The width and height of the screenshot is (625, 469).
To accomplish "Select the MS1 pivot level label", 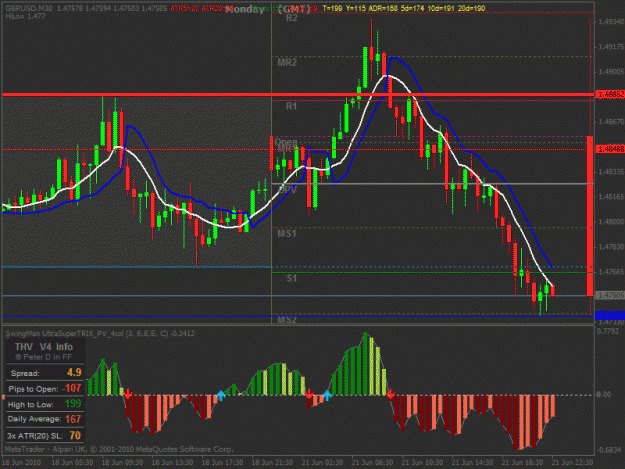I will click(287, 234).
